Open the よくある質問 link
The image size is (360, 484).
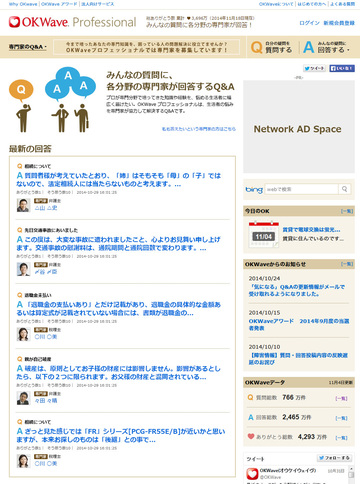(342, 4)
